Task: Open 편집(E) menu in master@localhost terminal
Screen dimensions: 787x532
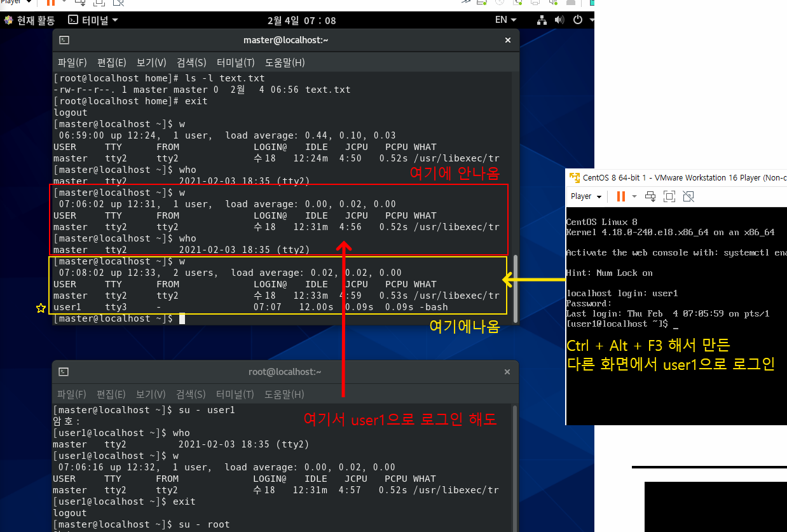Action: click(x=112, y=62)
